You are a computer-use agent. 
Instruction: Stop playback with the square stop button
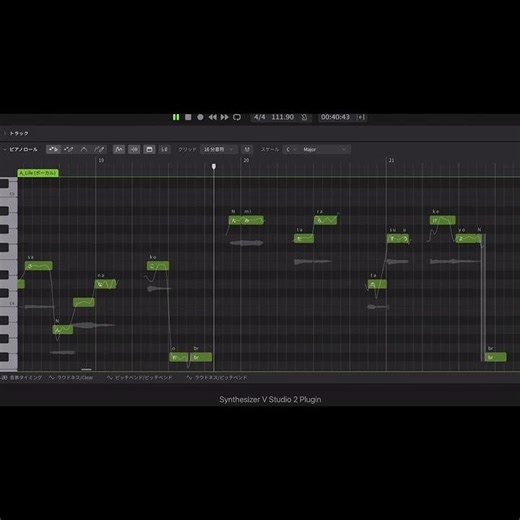tap(188, 117)
